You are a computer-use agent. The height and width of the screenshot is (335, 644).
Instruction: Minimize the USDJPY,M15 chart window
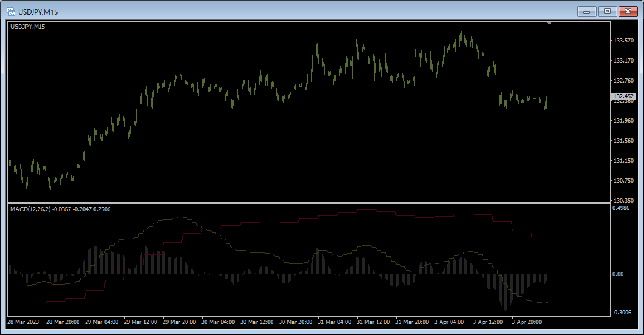[586, 12]
